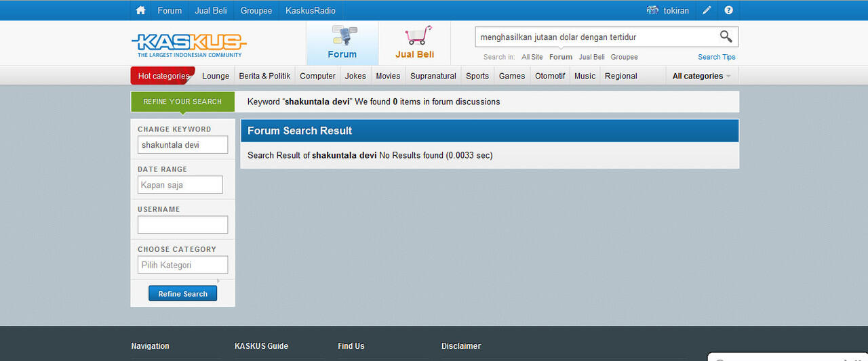Click the KASKUS Guide footer heading

point(262,346)
